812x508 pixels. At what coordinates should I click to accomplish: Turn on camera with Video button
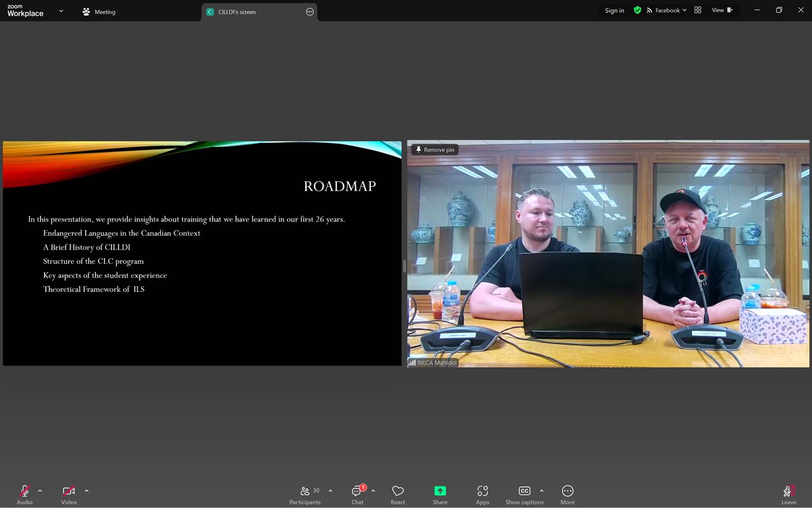coord(69,494)
